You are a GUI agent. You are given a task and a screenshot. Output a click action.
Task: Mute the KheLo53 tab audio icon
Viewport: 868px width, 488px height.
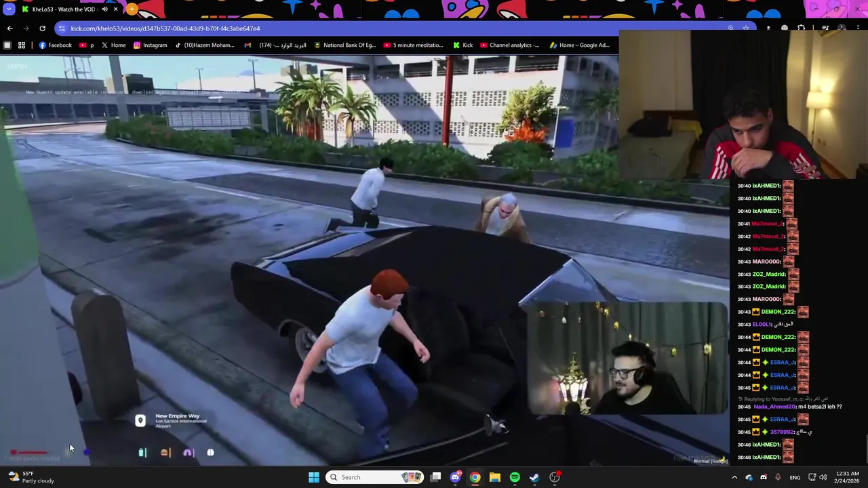pos(104,9)
